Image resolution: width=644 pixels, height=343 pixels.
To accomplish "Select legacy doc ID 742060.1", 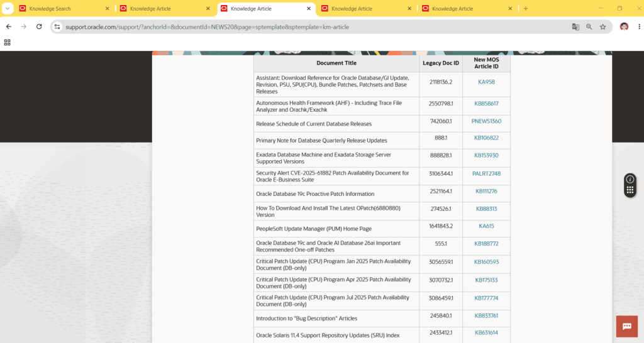I will 441,121.
